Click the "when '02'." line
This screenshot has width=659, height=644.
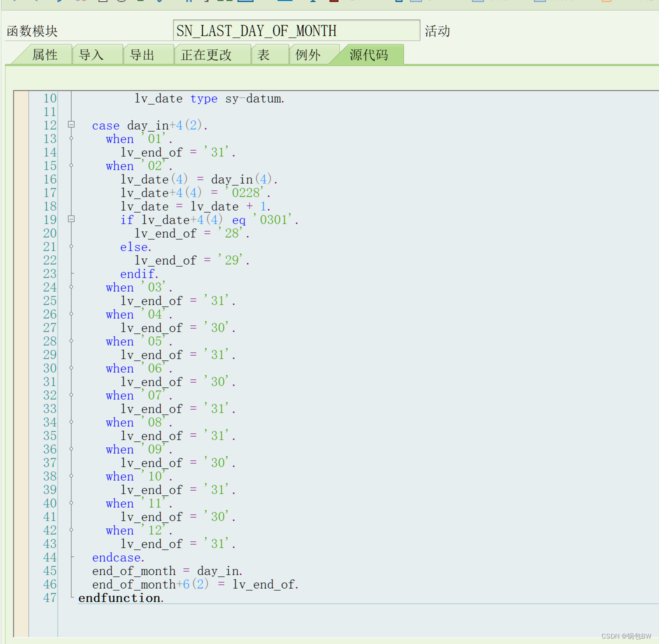point(139,166)
